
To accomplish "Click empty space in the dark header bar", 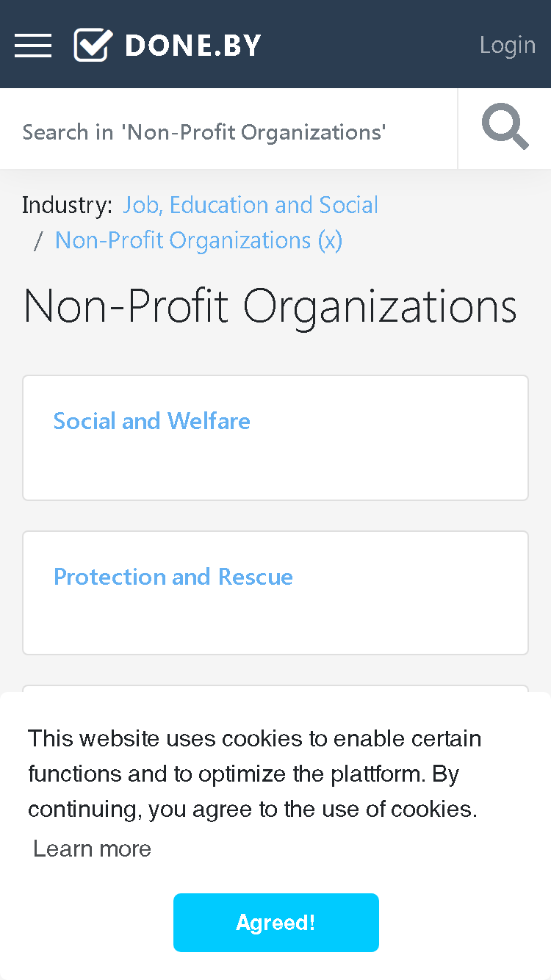I will pos(367,44).
